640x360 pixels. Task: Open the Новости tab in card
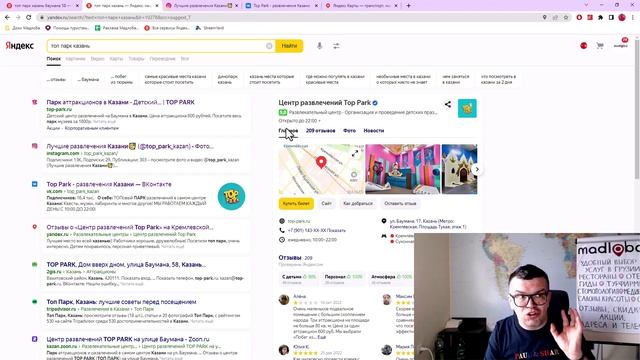pyautogui.click(x=374, y=131)
